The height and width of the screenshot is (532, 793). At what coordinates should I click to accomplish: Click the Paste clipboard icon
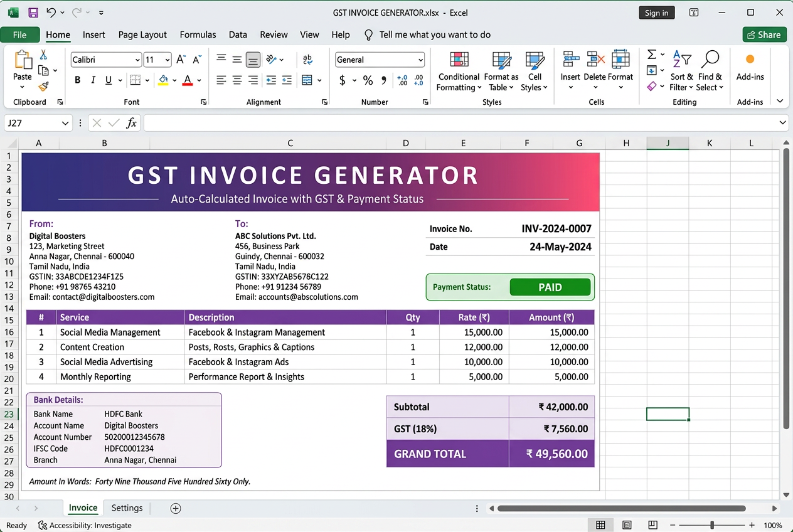point(23,60)
